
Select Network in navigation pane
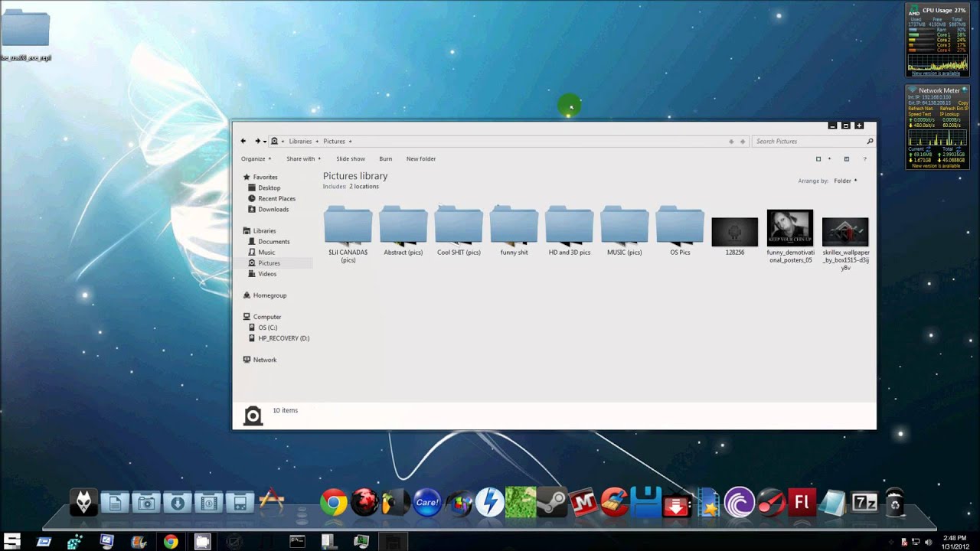265,360
